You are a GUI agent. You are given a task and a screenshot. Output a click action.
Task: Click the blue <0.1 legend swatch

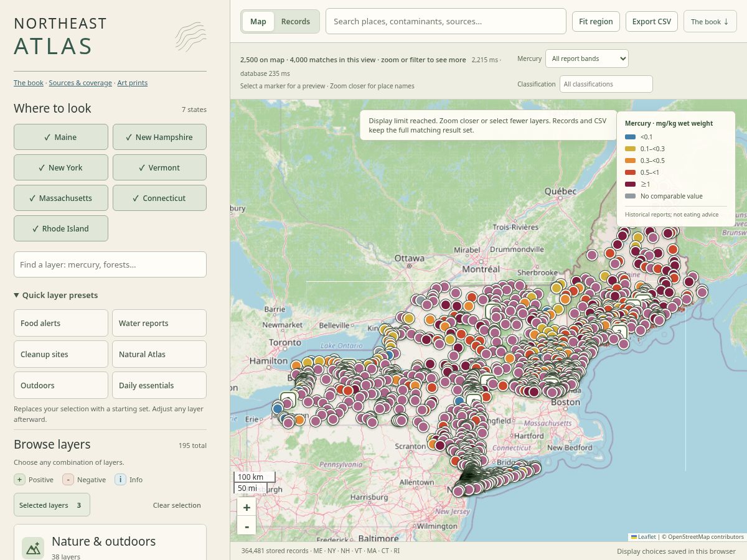[631, 137]
